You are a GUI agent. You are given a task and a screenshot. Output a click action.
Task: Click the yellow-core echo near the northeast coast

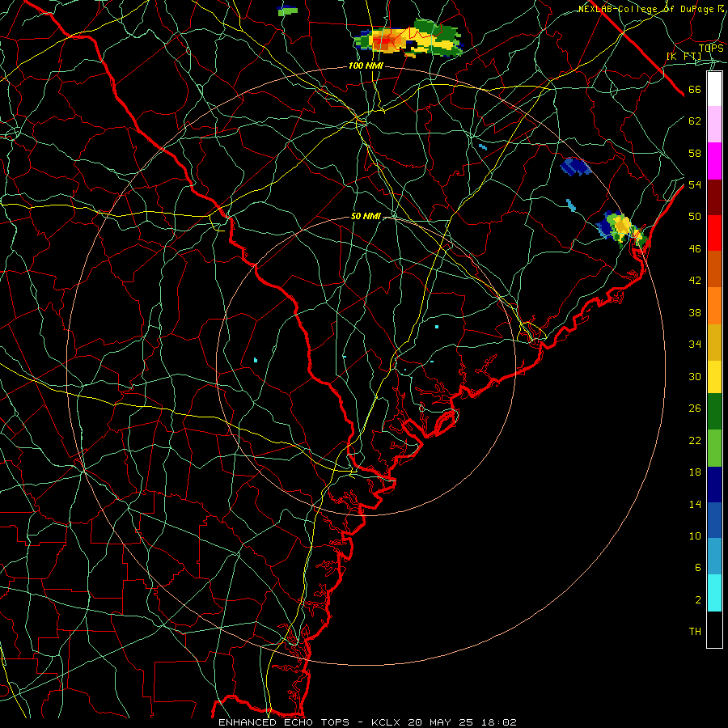pos(622,226)
